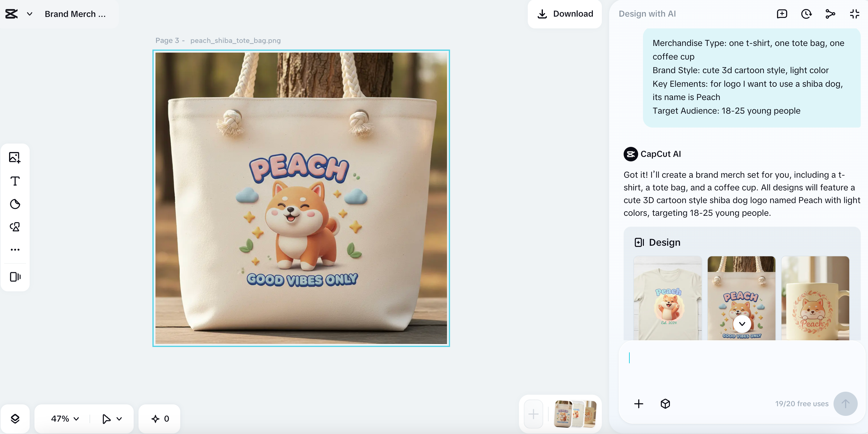
Task: Expand the 47% zoom dropdown
Action: click(x=65, y=419)
